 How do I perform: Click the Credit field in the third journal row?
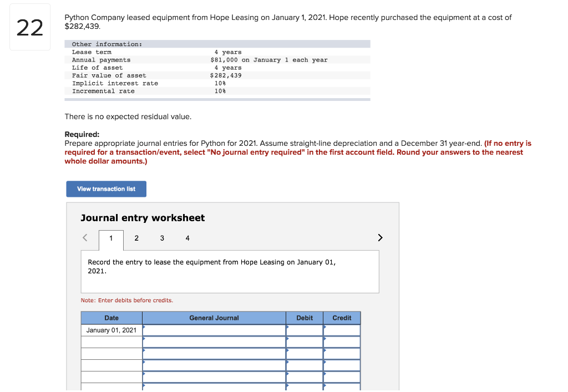[x=341, y=353]
